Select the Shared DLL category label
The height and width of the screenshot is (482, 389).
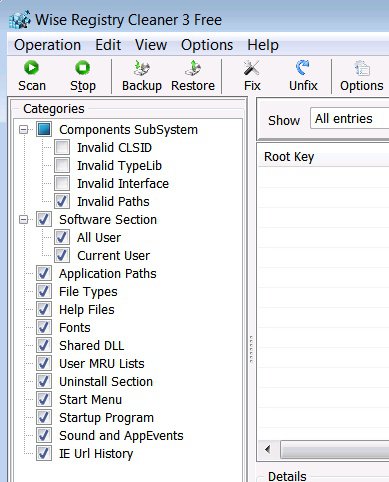91,345
